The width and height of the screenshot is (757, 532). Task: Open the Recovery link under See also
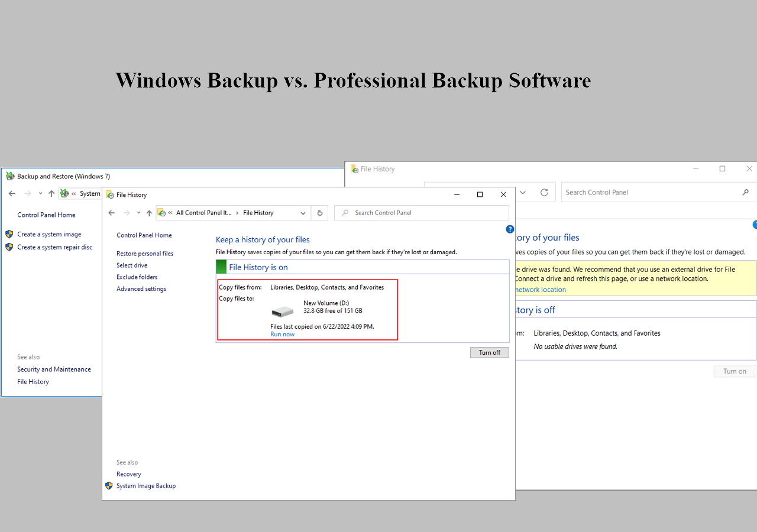click(129, 474)
